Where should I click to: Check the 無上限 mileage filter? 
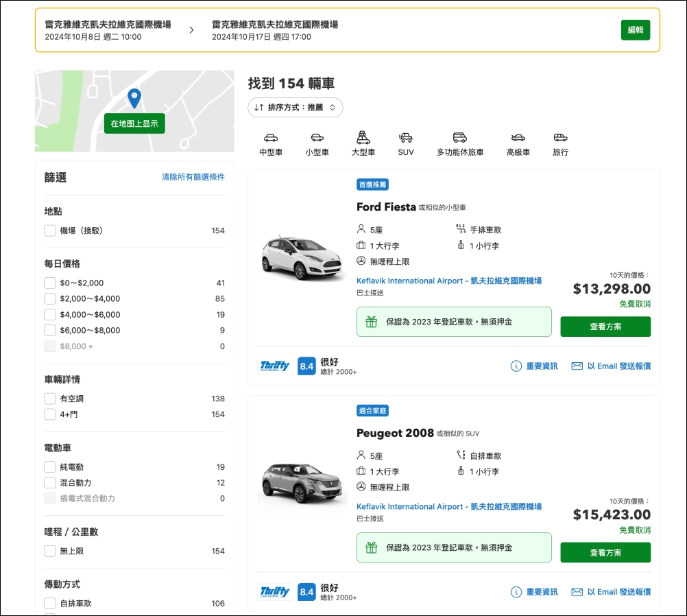(x=50, y=551)
